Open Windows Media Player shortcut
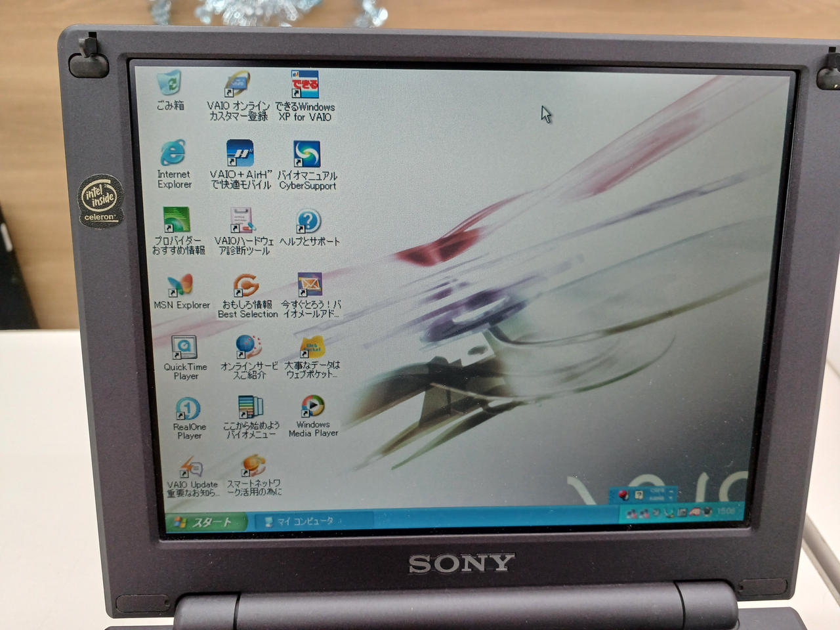Image resolution: width=840 pixels, height=630 pixels. click(312, 406)
